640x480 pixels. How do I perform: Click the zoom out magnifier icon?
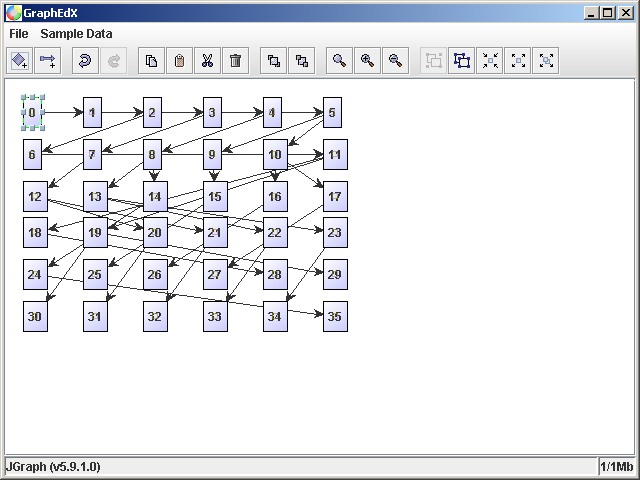point(395,60)
